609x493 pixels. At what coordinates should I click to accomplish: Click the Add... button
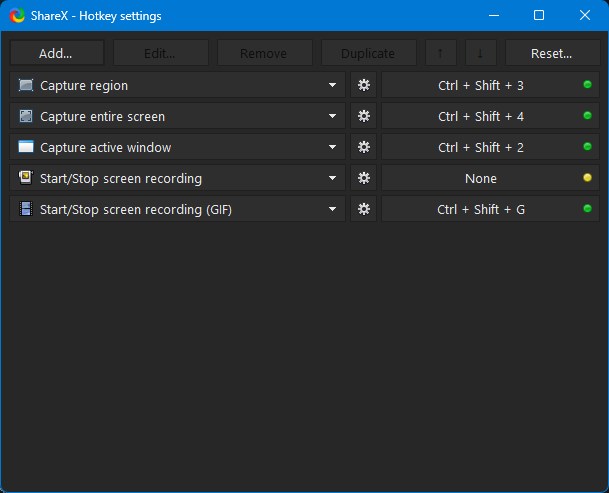click(57, 53)
